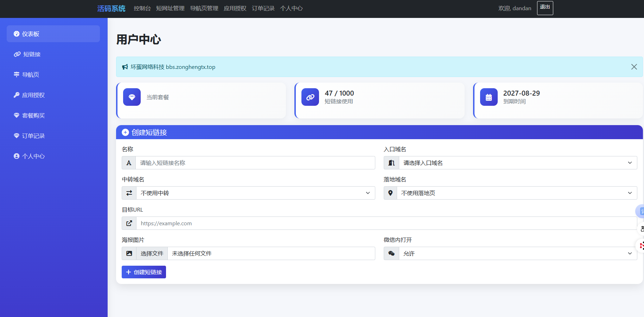
Task: Expand the 微信内打开 dropdown
Action: [x=517, y=253]
